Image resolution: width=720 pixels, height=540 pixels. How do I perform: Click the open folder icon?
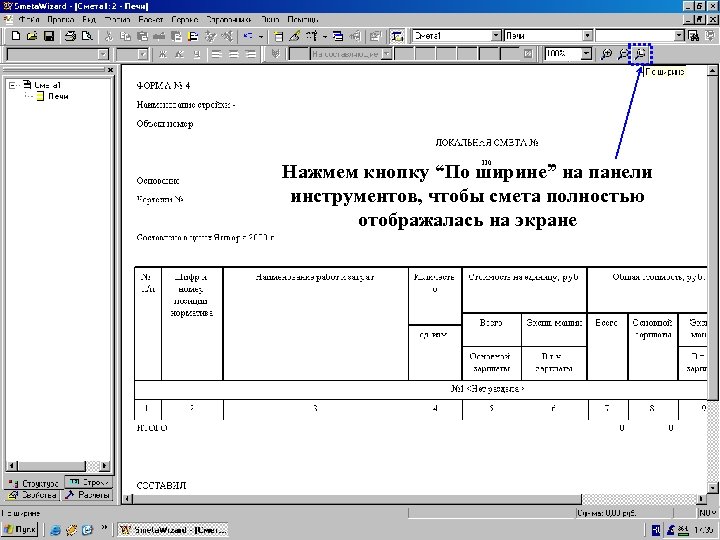32,36
